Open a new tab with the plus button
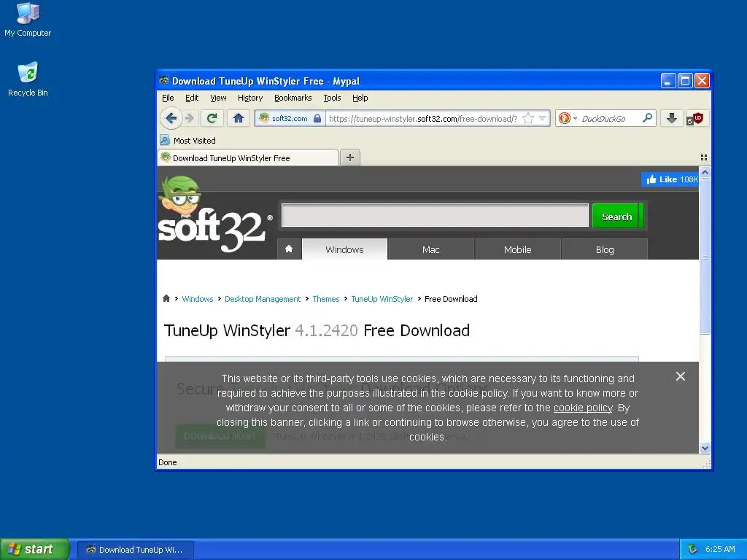The width and height of the screenshot is (747, 560). pyautogui.click(x=350, y=157)
